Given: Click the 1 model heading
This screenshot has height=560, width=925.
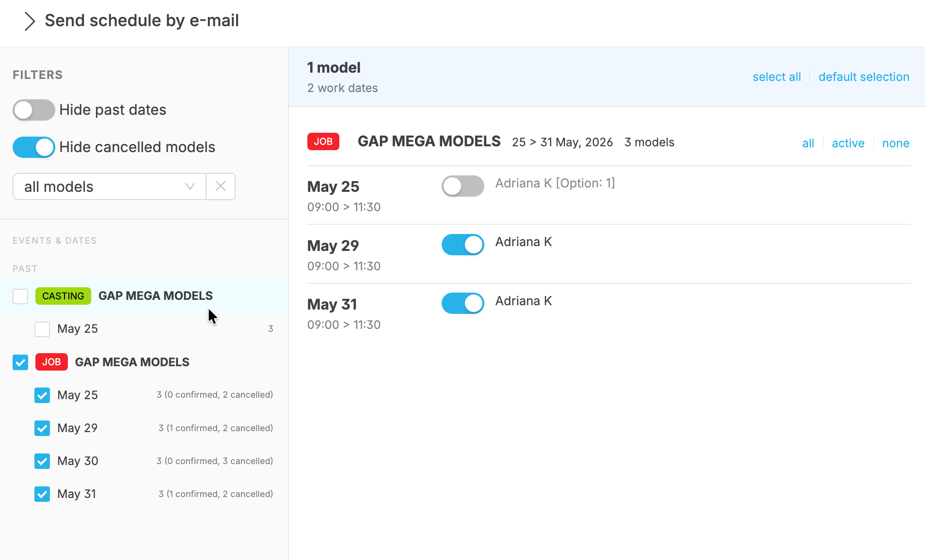Looking at the screenshot, I should [x=334, y=68].
